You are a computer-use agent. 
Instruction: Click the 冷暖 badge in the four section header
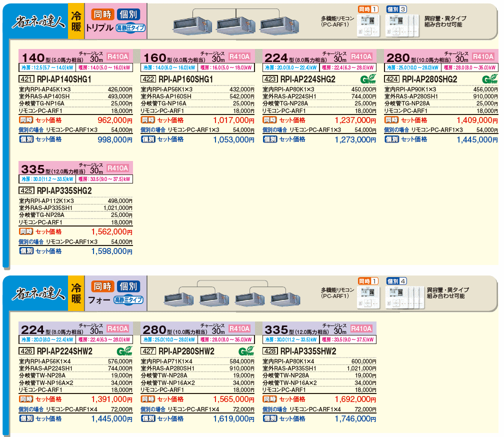tap(76, 293)
